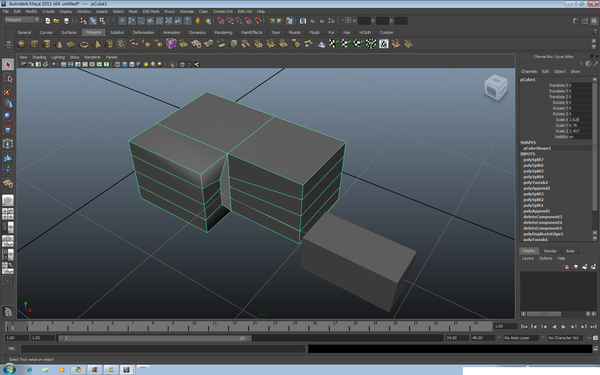Toggle use all lights yellow bulb icon
This screenshot has width=600, height=375.
pos(146,64)
